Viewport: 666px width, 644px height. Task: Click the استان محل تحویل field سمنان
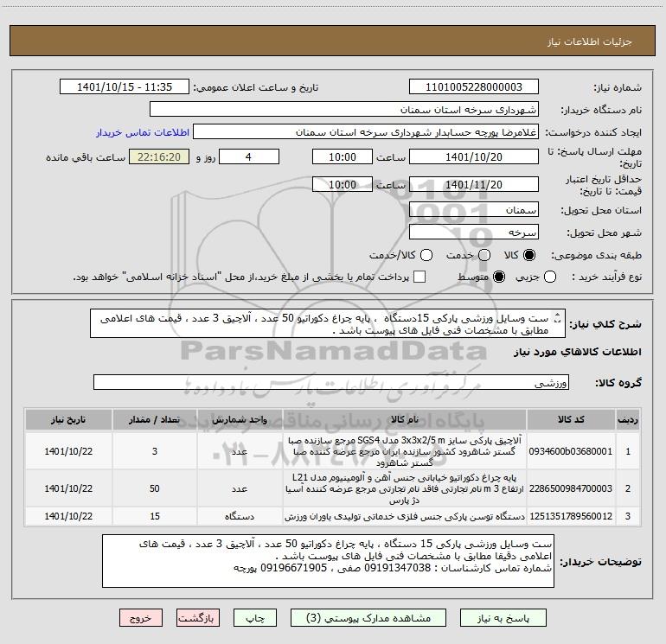pos(474,210)
